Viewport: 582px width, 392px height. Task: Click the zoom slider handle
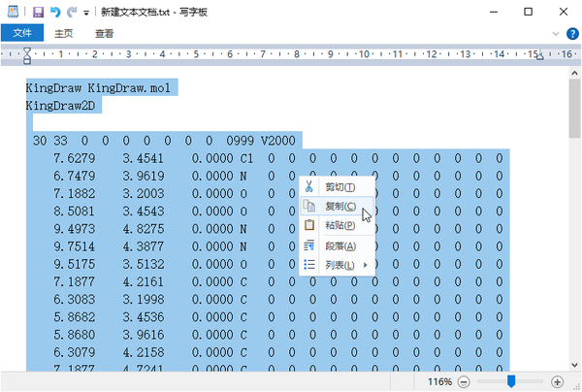[511, 381]
